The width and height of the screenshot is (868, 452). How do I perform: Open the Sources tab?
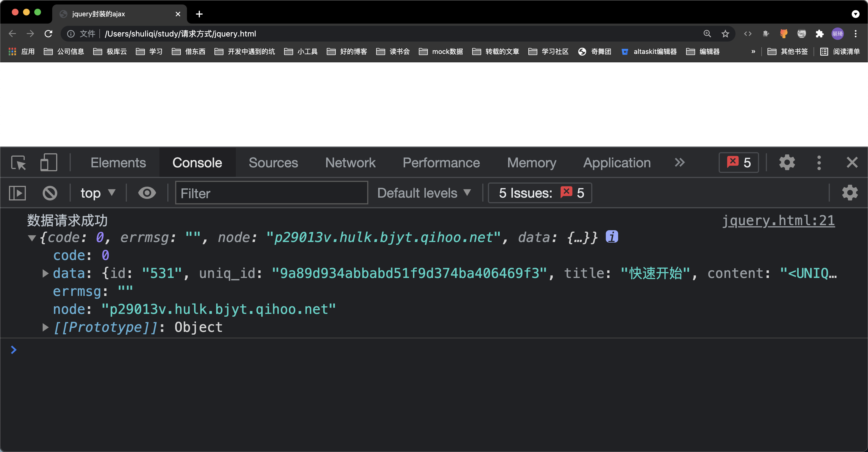pyautogui.click(x=273, y=163)
